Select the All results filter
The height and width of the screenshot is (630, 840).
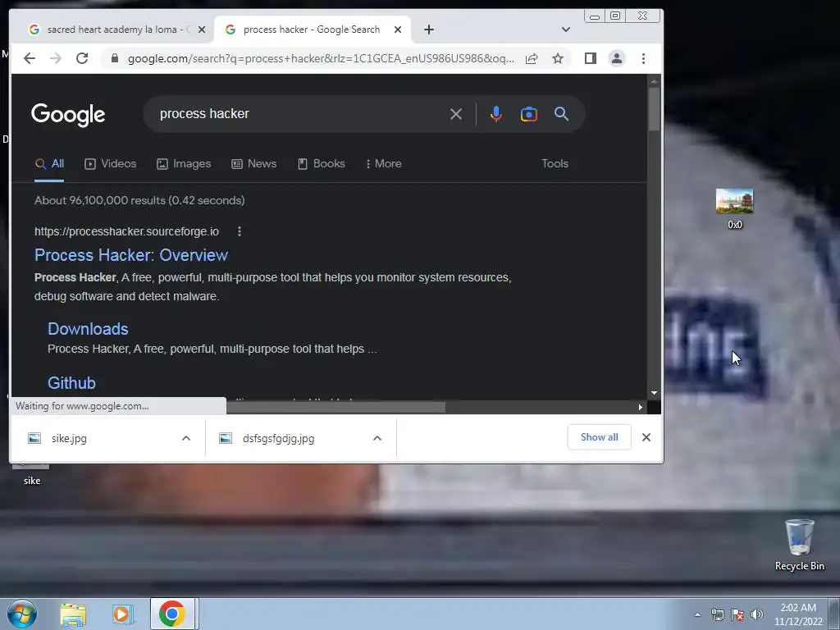coord(49,163)
